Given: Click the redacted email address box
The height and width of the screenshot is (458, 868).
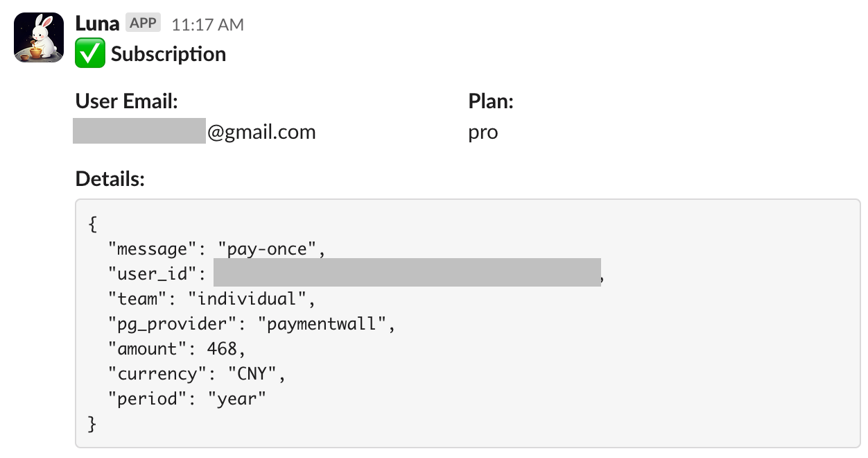Looking at the screenshot, I should point(139,131).
